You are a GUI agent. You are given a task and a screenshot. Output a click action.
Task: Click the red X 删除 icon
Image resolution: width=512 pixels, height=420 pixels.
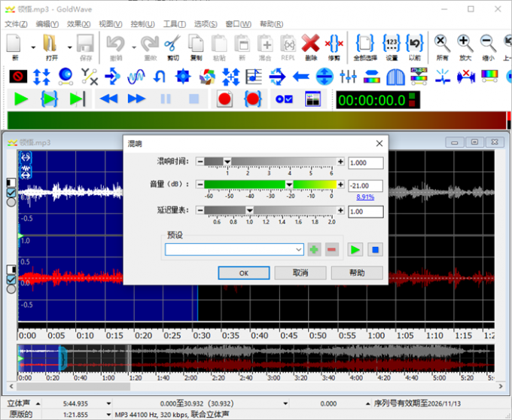pos(310,44)
